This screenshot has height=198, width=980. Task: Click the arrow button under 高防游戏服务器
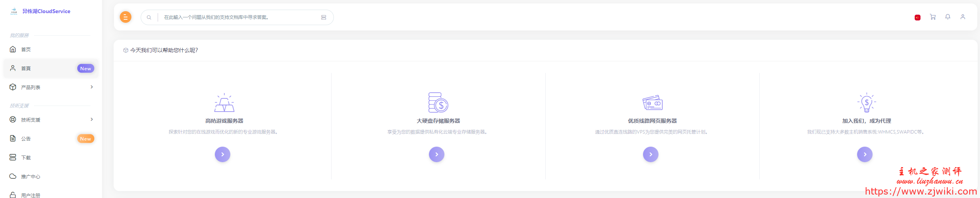tap(223, 154)
